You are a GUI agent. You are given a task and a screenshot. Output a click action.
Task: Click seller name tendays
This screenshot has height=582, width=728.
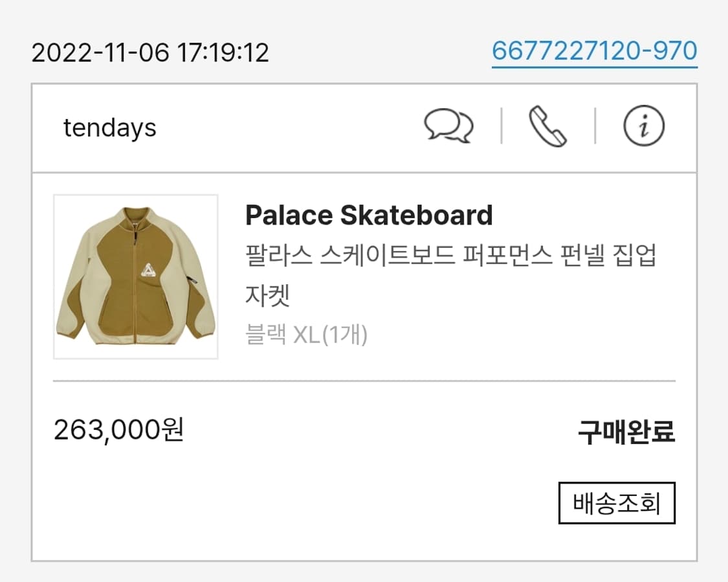110,127
